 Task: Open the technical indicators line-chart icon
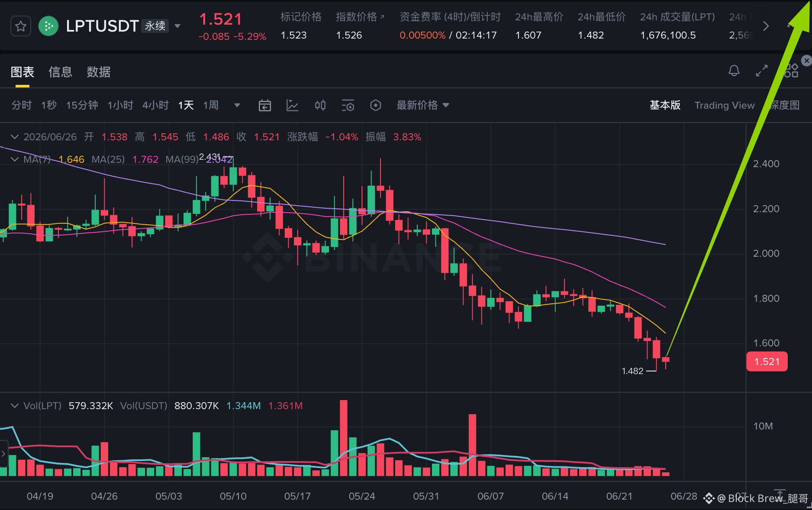pyautogui.click(x=293, y=105)
